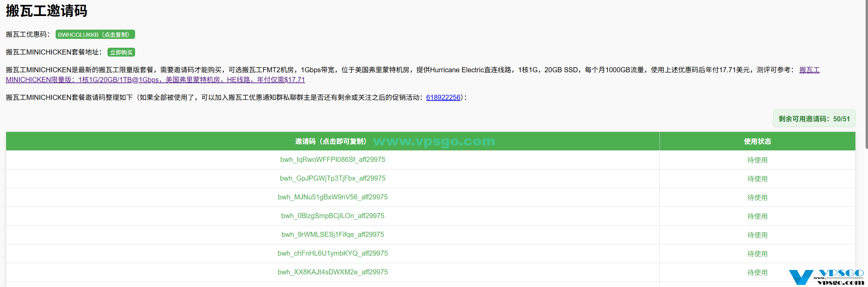Copy invite code bwh_9rWMLSESj1Fifqe_aff29975
Screen dimensions: 868x287
point(333,235)
